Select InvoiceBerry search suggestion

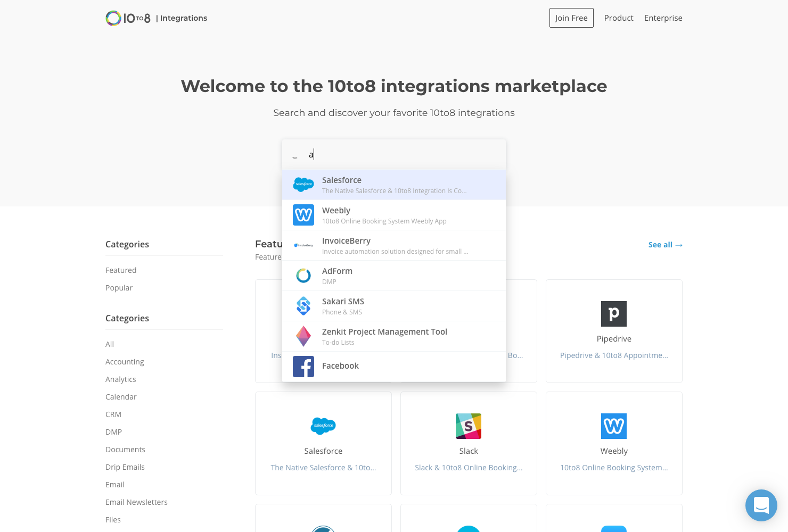point(394,245)
